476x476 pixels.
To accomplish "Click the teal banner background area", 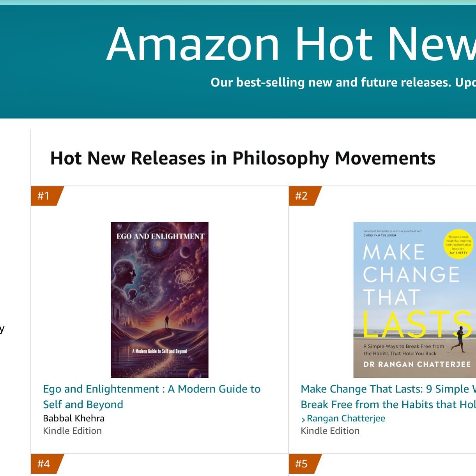I will pos(51,101).
